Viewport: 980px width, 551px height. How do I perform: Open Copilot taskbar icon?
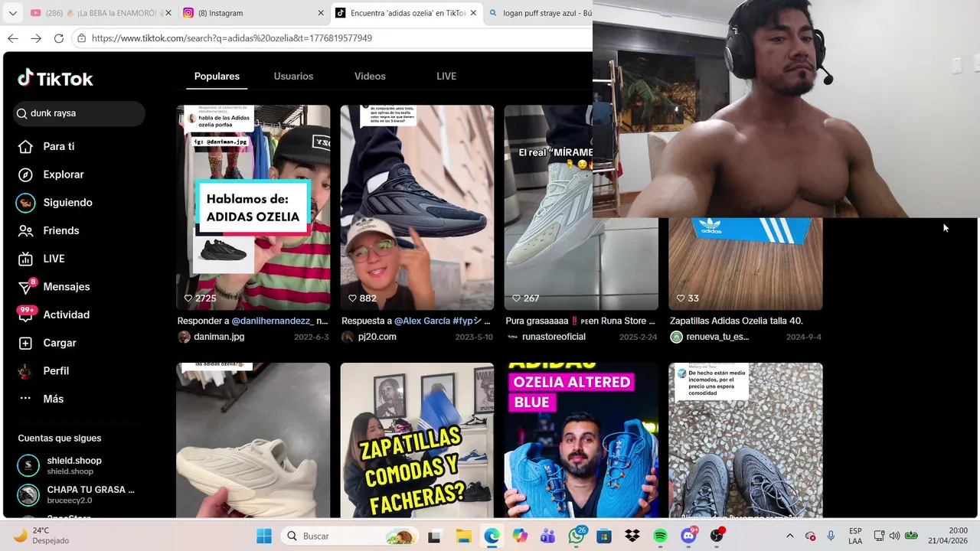pos(520,536)
